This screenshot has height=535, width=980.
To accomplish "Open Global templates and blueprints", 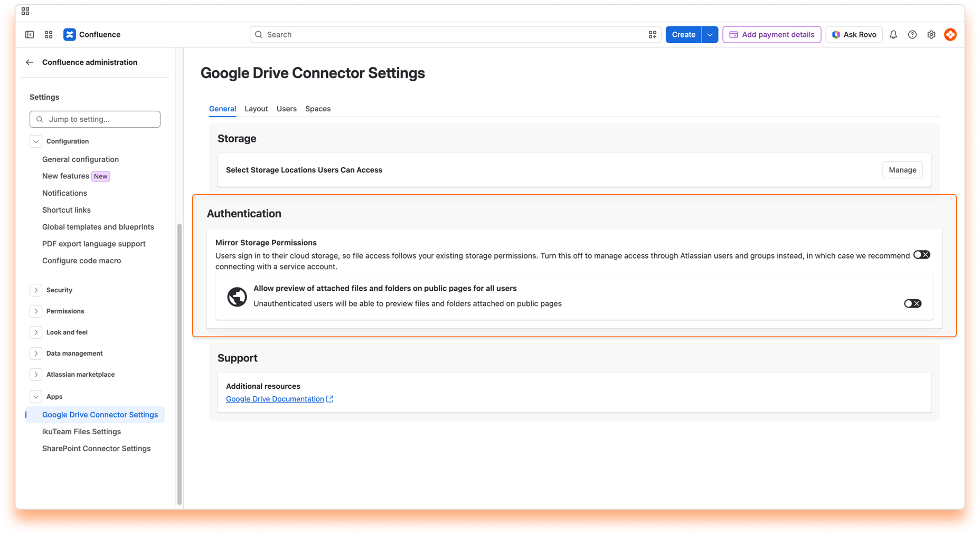I will (98, 227).
